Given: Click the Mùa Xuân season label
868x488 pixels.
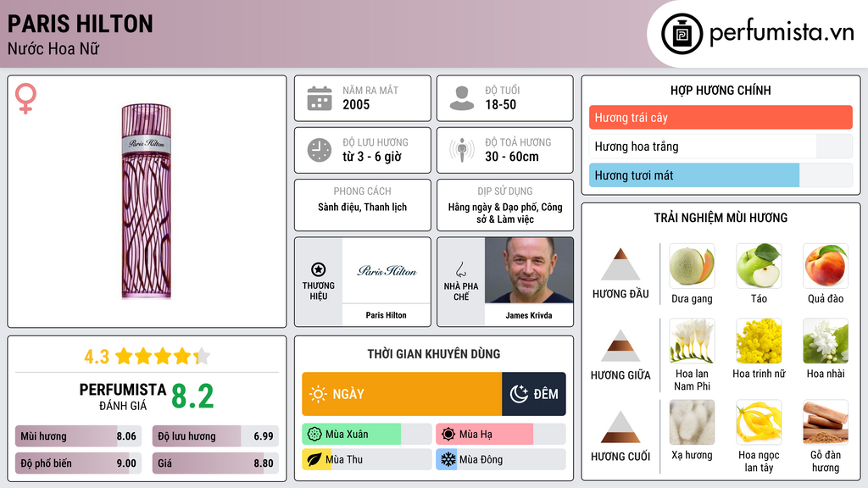Looking at the screenshot, I should [x=347, y=435].
